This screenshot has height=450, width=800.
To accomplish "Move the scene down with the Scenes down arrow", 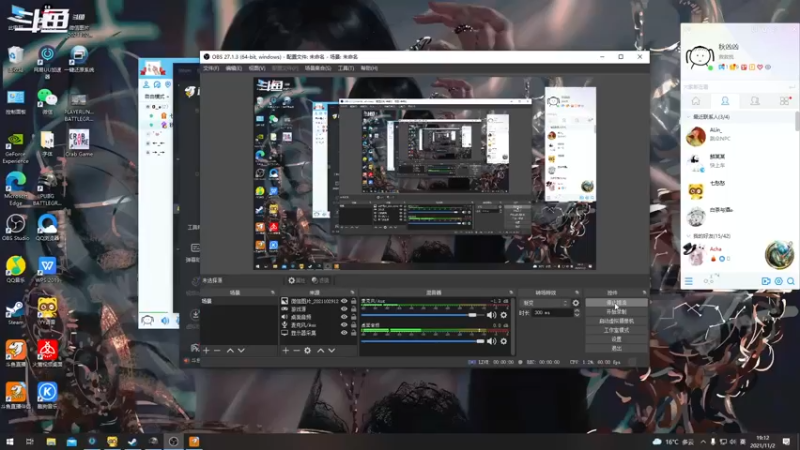I will click(241, 351).
